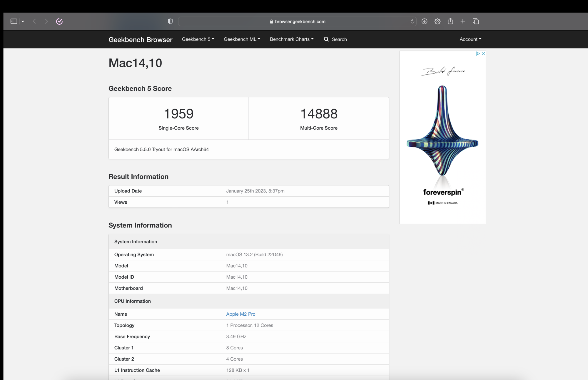588x380 pixels.
Task: Click Search in the navigation bar
Action: (335, 39)
